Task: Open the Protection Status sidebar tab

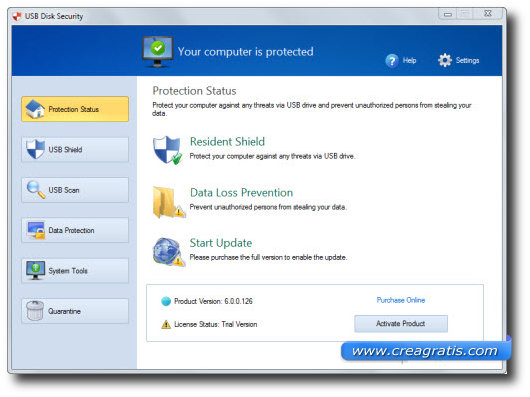Action: click(75, 109)
